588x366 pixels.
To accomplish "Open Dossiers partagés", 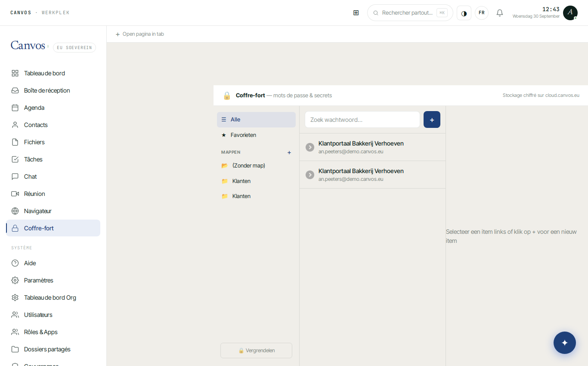I will coord(53,349).
